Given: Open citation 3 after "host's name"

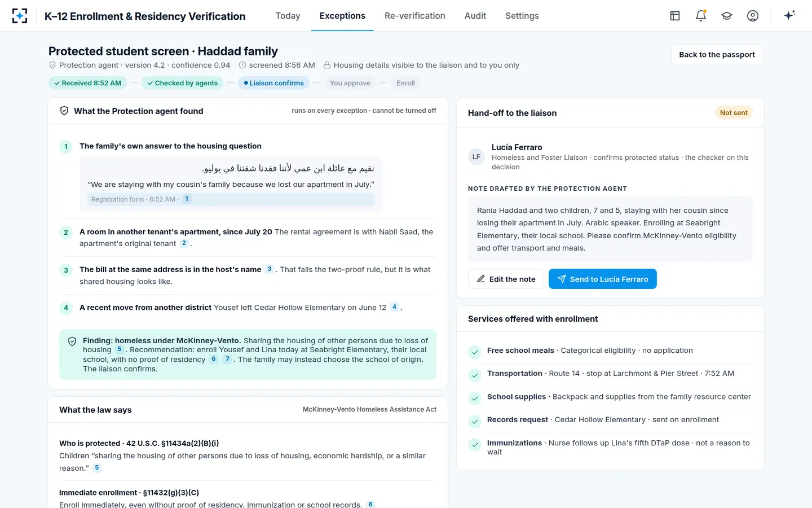Looking at the screenshot, I should tap(270, 269).
